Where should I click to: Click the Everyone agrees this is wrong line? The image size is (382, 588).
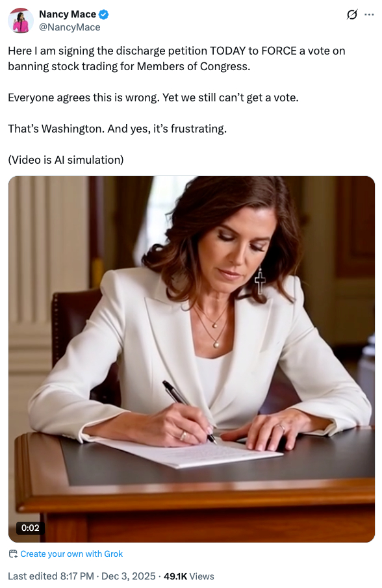coord(153,97)
